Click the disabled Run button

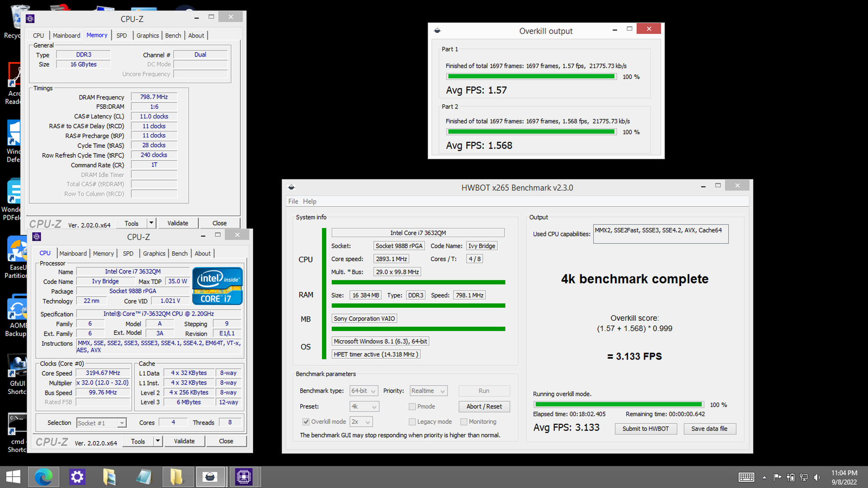[x=484, y=391]
